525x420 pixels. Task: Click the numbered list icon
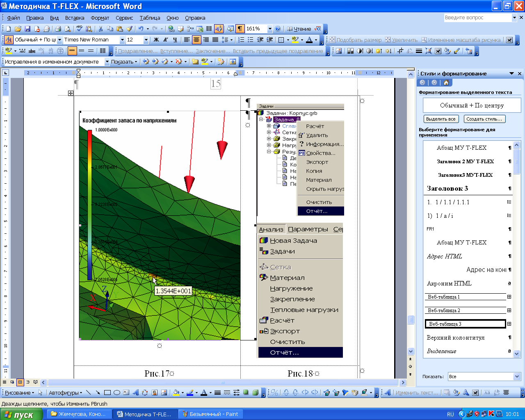(241, 40)
